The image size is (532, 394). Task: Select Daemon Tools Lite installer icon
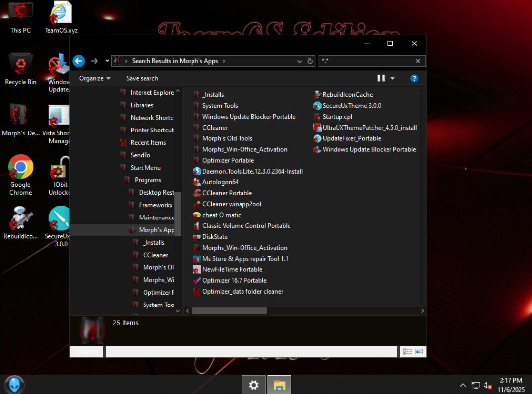(x=197, y=172)
